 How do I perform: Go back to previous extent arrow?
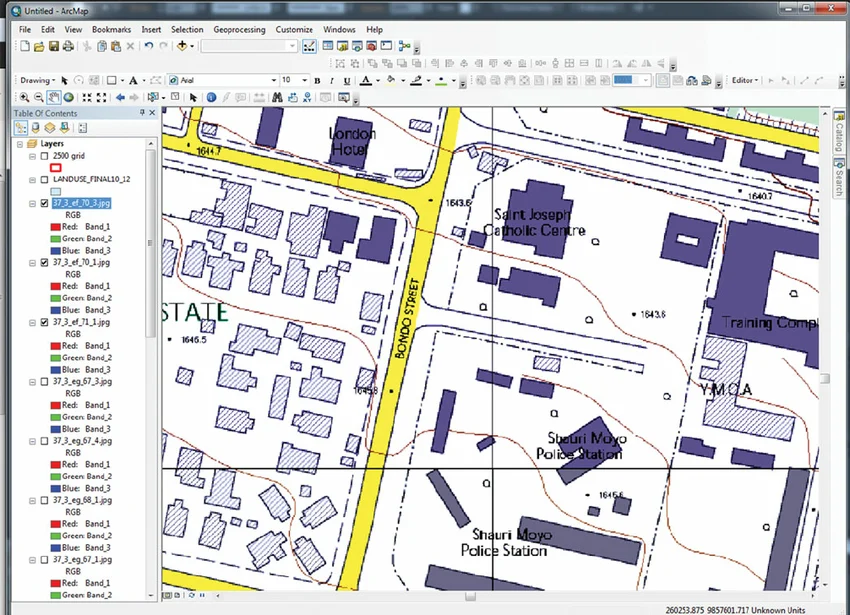point(120,98)
